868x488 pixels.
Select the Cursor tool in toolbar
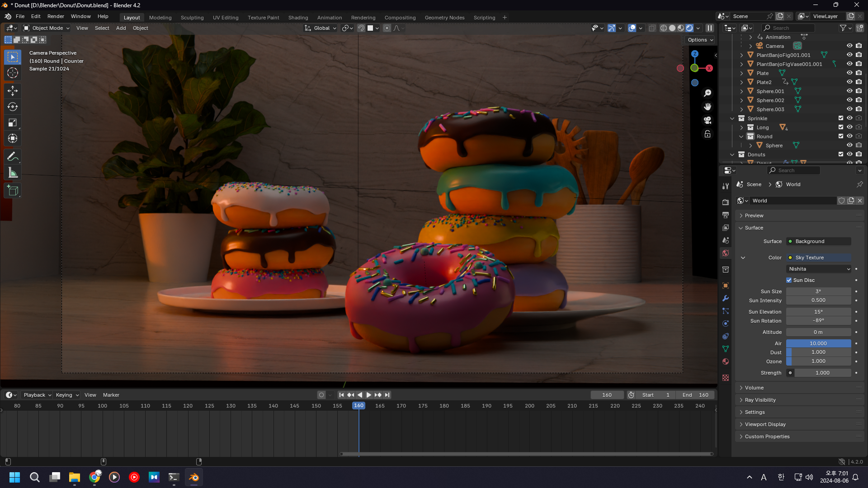pos(13,73)
